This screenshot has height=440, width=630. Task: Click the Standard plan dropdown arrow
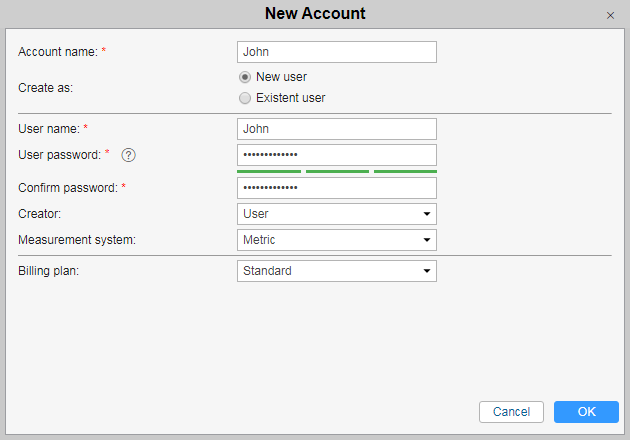pyautogui.click(x=427, y=271)
